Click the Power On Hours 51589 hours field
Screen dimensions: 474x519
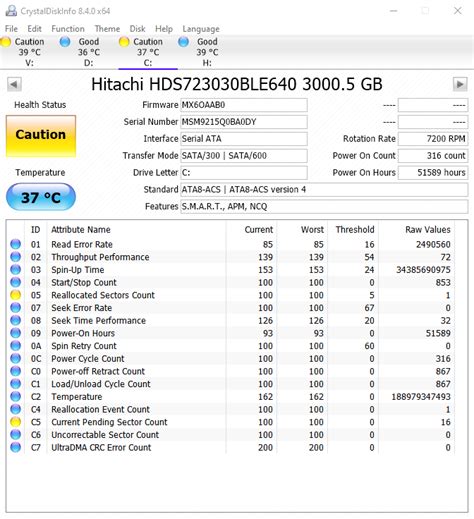(433, 173)
